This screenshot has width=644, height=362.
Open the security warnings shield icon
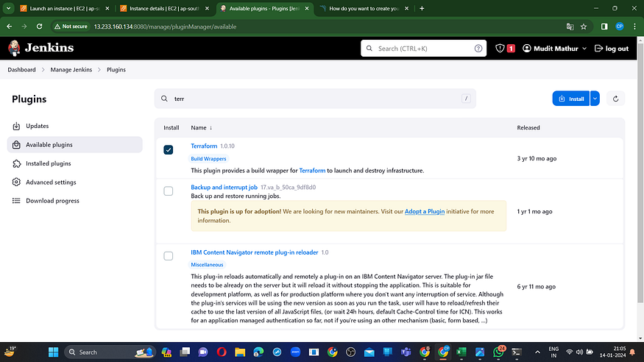[x=500, y=49]
